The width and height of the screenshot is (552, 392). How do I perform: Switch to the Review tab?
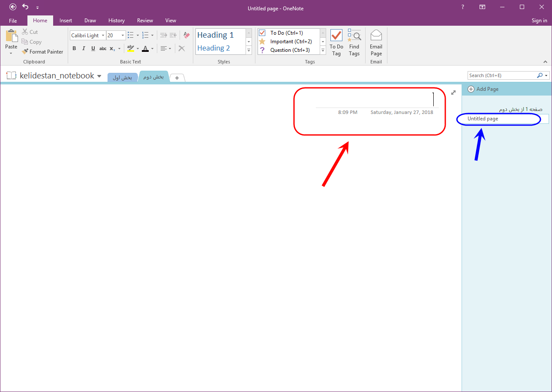click(145, 21)
